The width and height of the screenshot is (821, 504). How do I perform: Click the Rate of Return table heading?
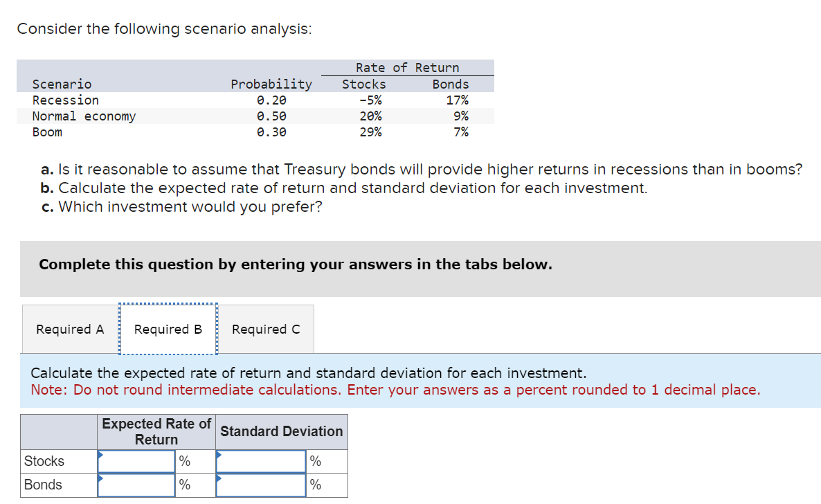tap(406, 67)
